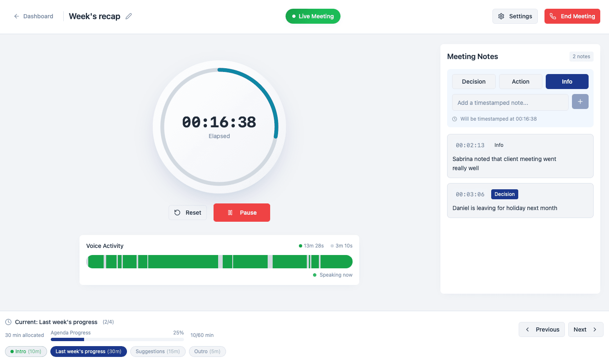609x364 pixels.
Task: Select the Info note type
Action: click(x=567, y=81)
